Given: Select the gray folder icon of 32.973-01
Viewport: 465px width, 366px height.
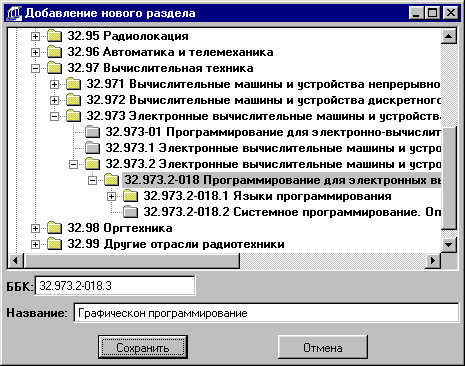Looking at the screenshot, I should [x=92, y=132].
